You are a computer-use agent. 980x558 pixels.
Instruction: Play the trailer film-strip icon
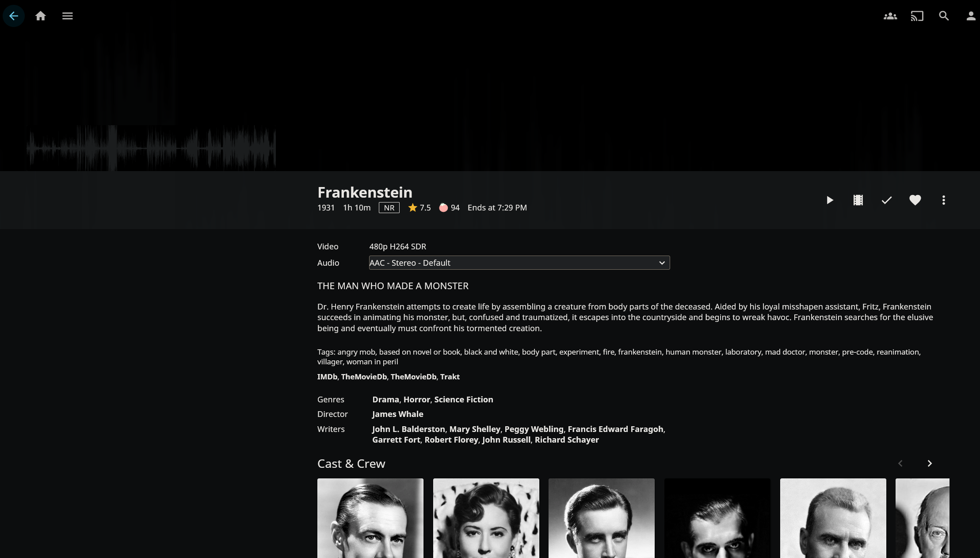coord(858,200)
